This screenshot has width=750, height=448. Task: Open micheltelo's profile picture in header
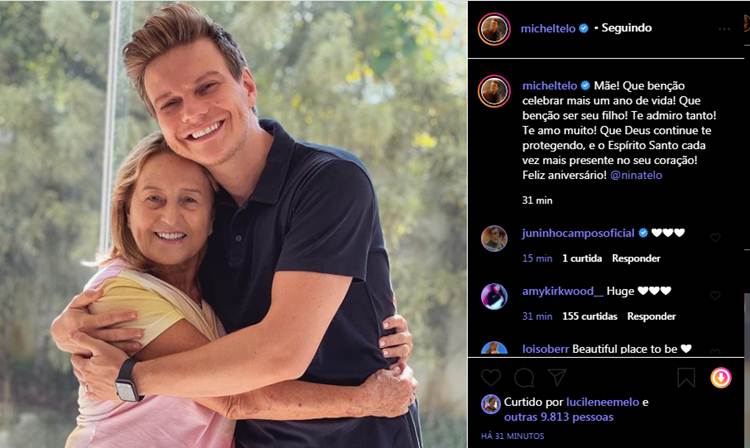[x=494, y=29]
